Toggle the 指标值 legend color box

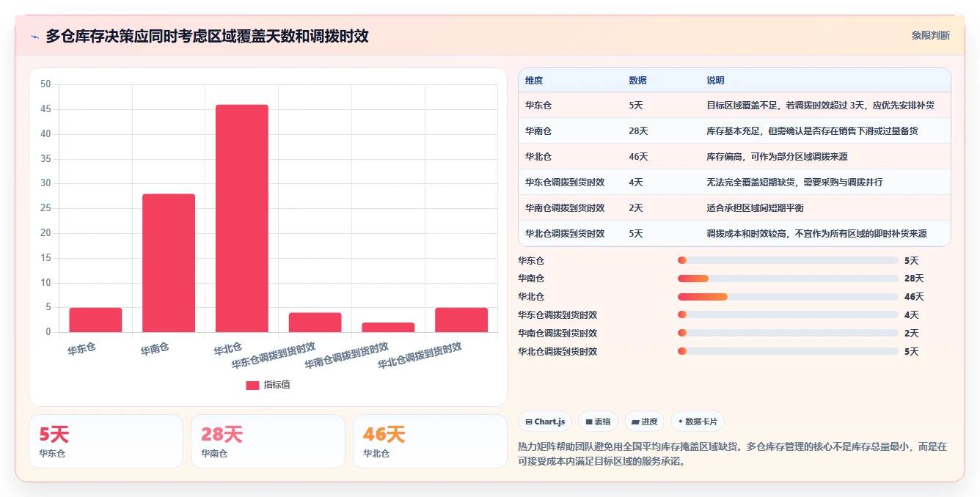(252, 386)
